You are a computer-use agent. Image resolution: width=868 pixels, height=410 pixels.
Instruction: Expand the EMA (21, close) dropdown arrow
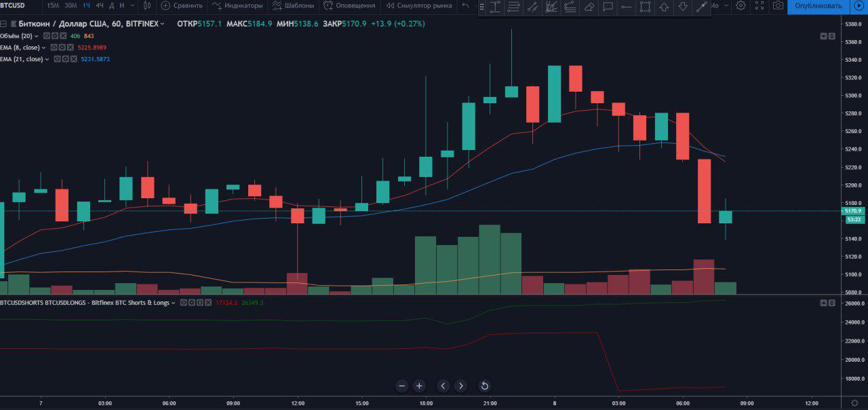click(x=47, y=59)
